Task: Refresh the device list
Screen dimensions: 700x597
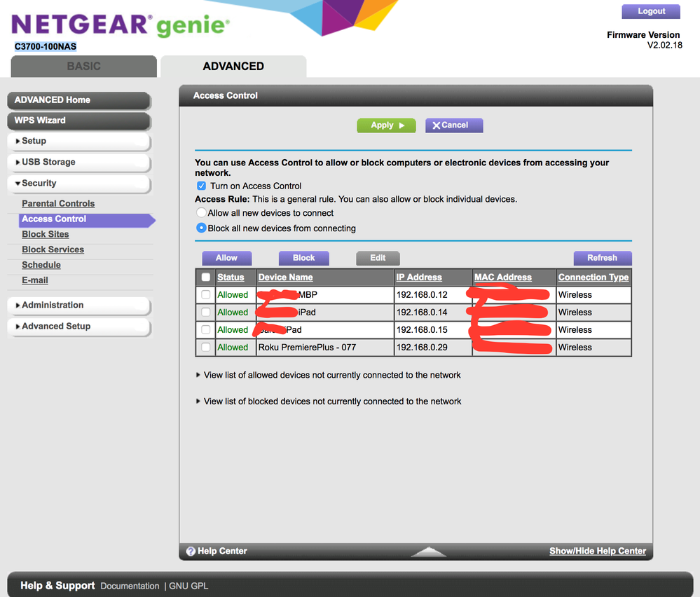Action: tap(602, 258)
